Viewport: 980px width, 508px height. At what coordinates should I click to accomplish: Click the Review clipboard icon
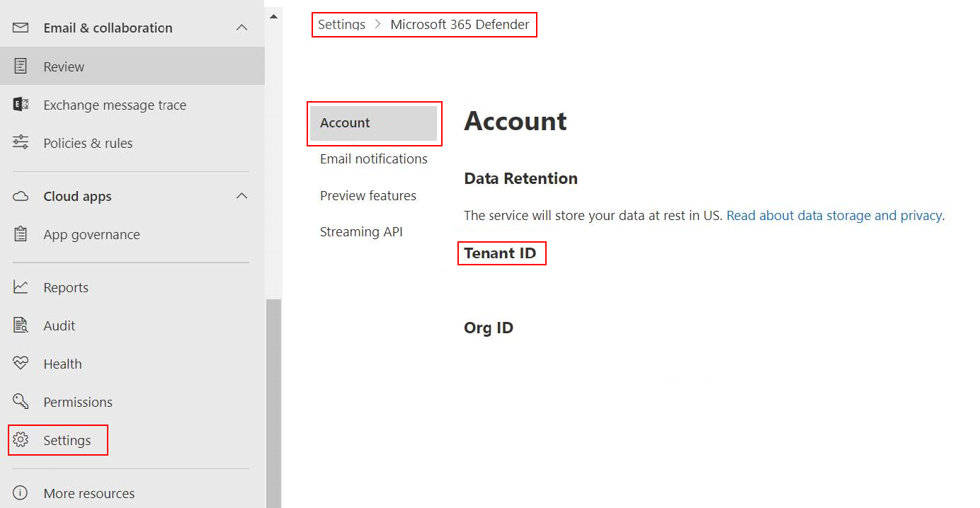point(21,67)
